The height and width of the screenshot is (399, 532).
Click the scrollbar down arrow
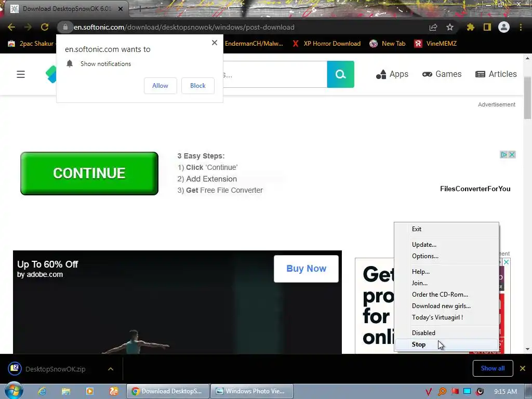[527, 349]
